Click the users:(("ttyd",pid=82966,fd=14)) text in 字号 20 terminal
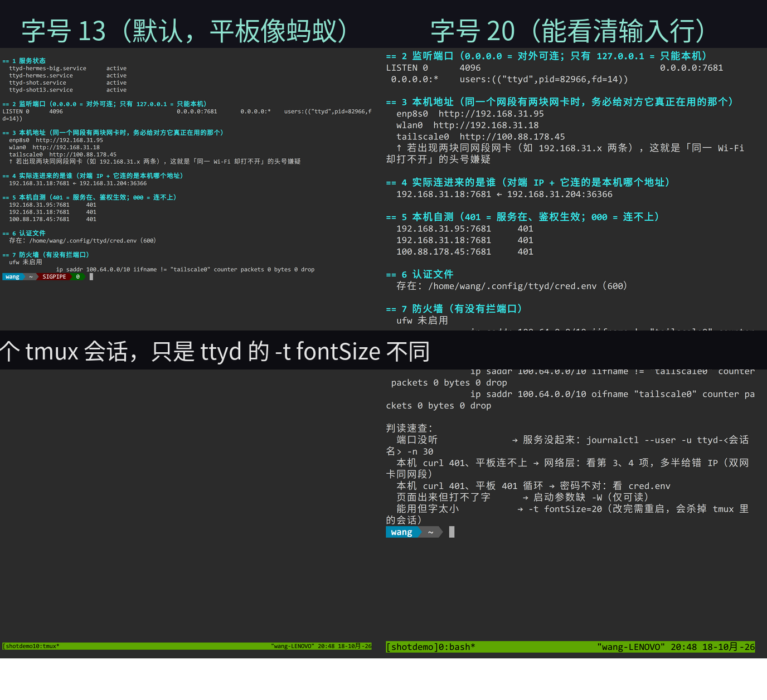 pyautogui.click(x=543, y=79)
